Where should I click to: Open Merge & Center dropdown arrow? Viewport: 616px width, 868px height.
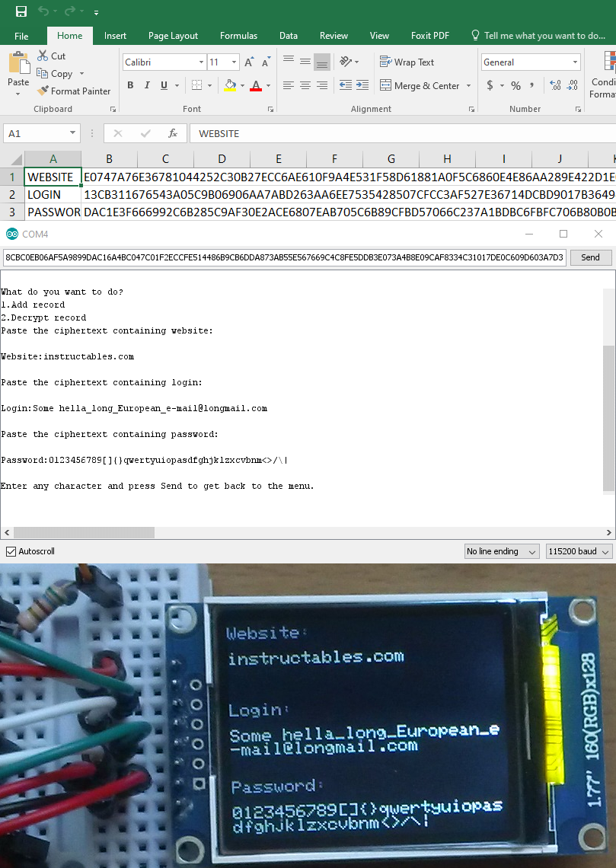469,86
